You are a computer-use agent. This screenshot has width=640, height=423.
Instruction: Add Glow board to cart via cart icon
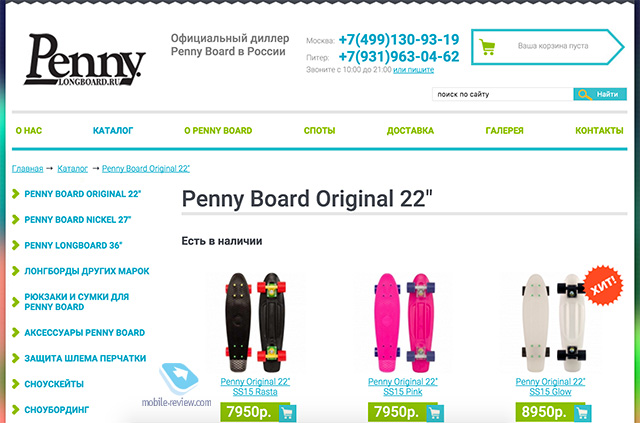click(x=582, y=413)
